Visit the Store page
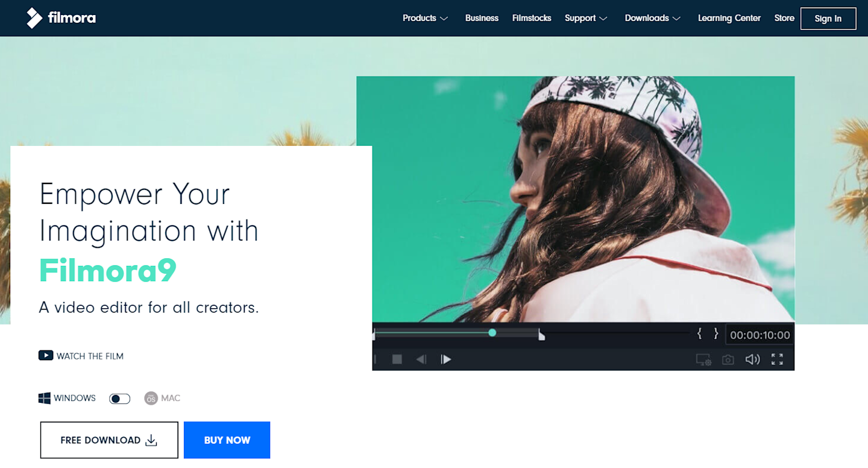Screen dimensions: 868x468 (784, 18)
